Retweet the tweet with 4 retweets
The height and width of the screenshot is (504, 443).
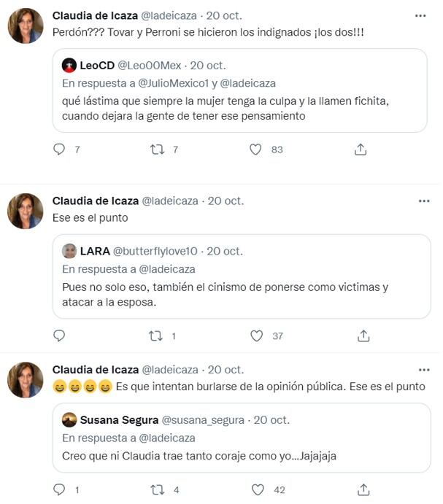156,489
